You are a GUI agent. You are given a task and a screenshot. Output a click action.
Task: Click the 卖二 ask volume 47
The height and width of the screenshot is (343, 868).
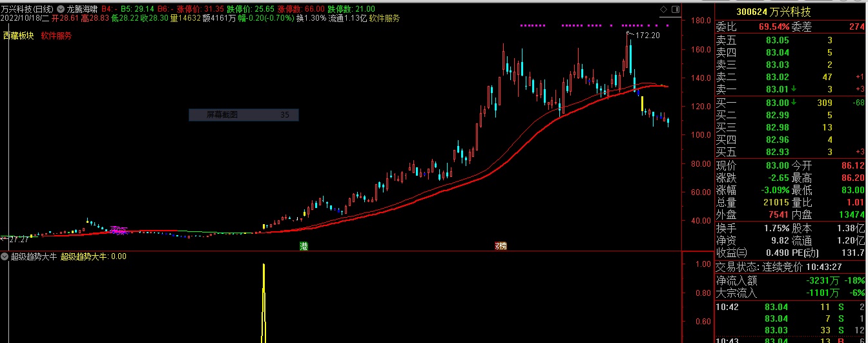point(827,77)
